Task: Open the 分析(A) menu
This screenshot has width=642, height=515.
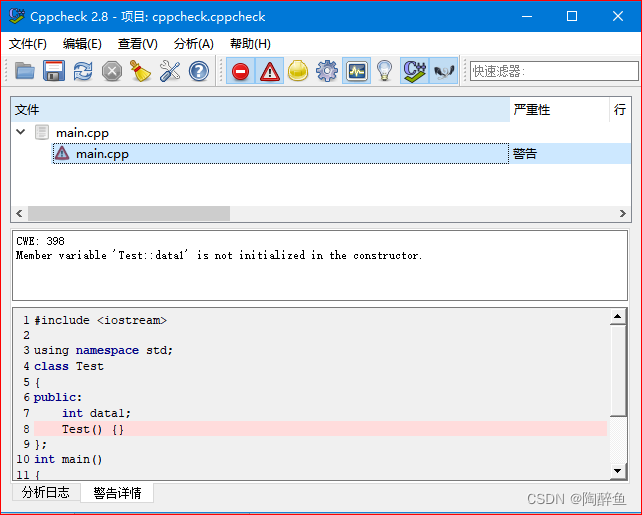Action: tap(193, 44)
